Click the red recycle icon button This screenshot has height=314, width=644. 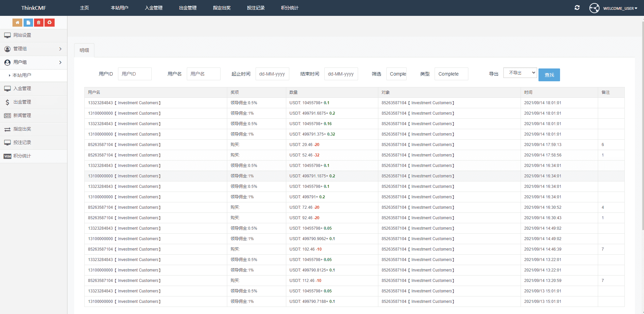pyautogui.click(x=50, y=23)
